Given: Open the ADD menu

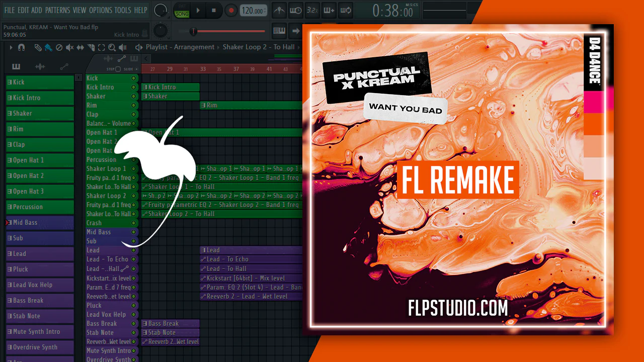Looking at the screenshot, I should tap(37, 10).
